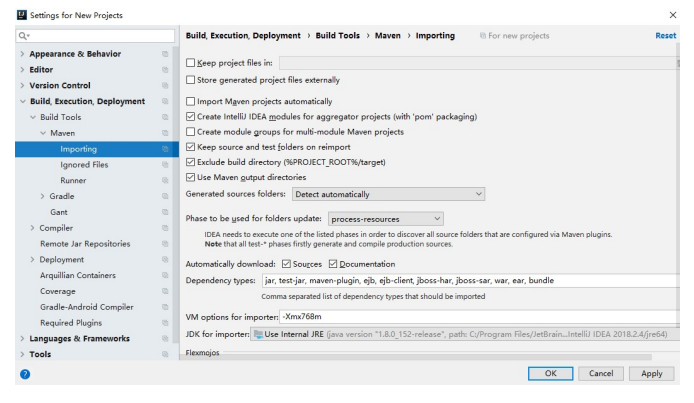
Task: Select Ignored Files under Maven
Action: pyautogui.click(x=84, y=165)
